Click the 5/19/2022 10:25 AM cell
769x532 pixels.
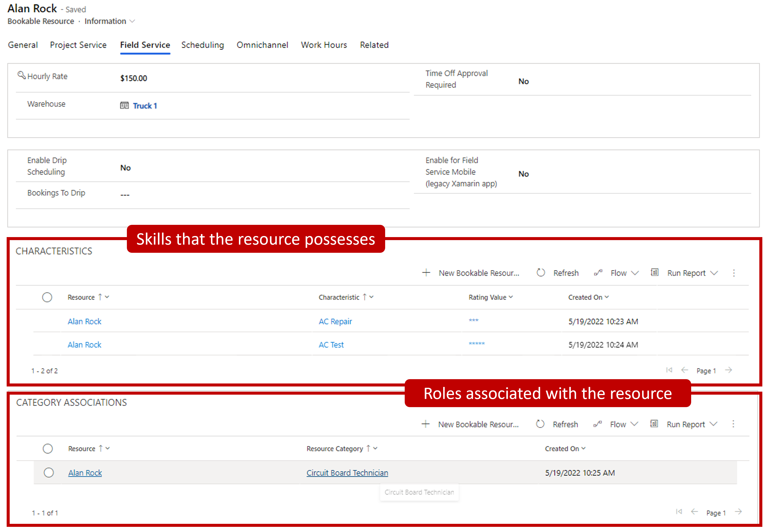click(x=580, y=473)
